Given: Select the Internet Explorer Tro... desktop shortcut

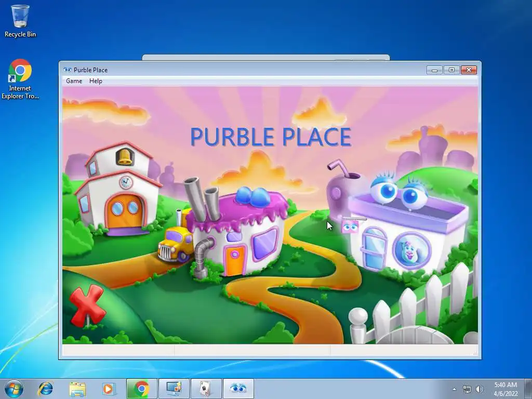Looking at the screenshot, I should click(x=20, y=79).
